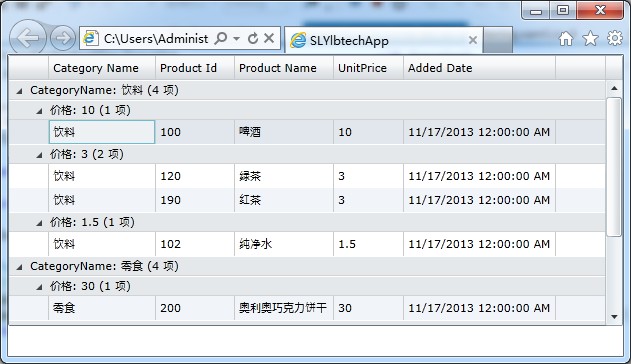Image resolution: width=631 pixels, height=364 pixels.
Task: Open the browser Home icon
Action: (x=566, y=39)
